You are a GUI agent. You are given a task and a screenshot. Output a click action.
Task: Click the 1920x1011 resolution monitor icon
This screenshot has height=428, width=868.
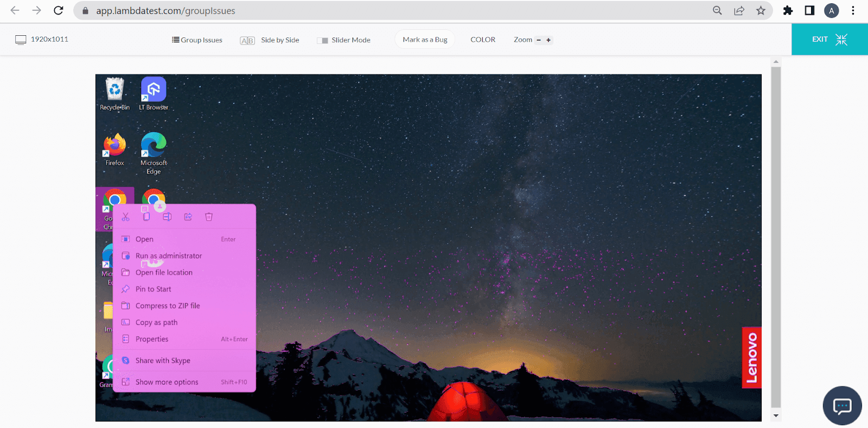pyautogui.click(x=21, y=40)
